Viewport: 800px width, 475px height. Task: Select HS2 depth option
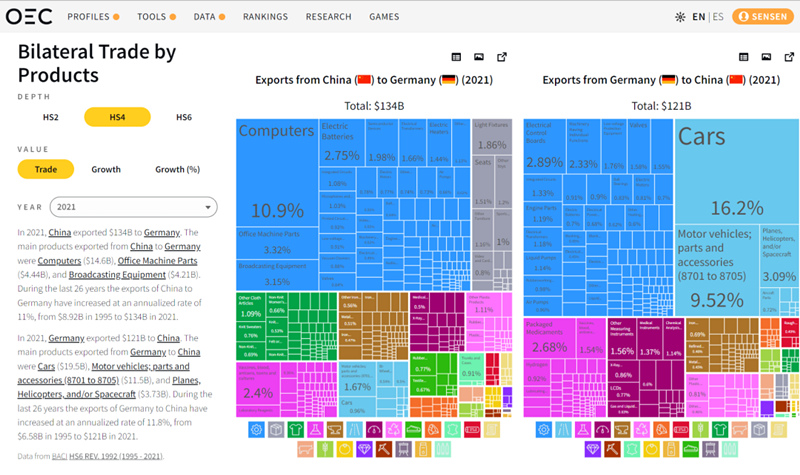coord(50,117)
